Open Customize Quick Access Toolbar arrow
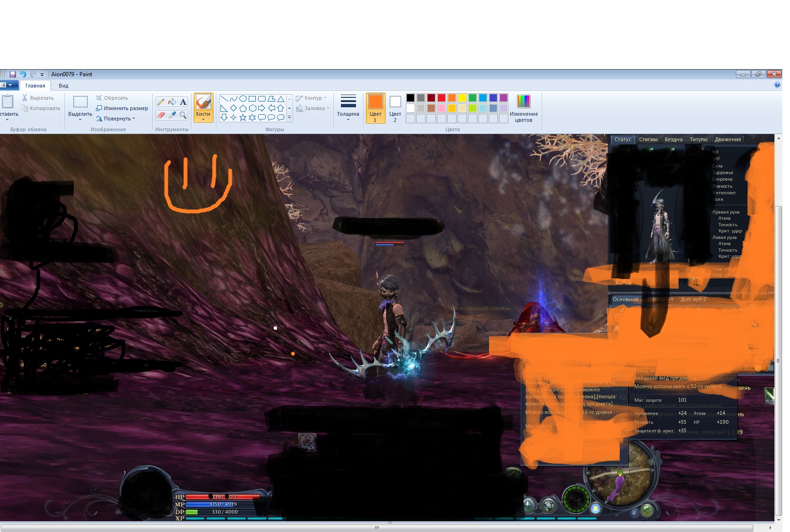 tap(42, 74)
